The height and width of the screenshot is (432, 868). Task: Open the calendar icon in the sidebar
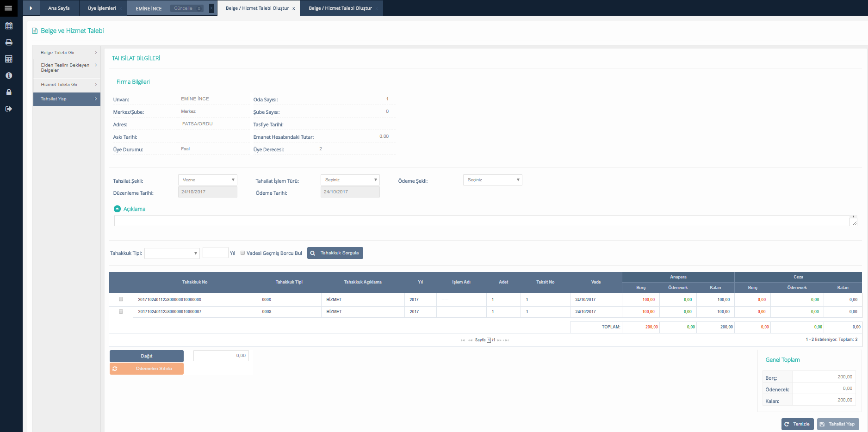click(x=9, y=25)
